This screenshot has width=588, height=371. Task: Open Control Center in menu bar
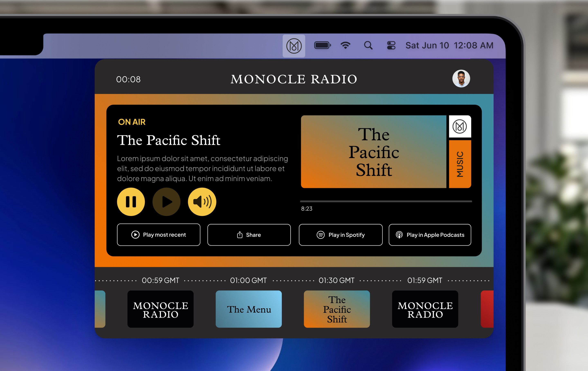pos(391,45)
